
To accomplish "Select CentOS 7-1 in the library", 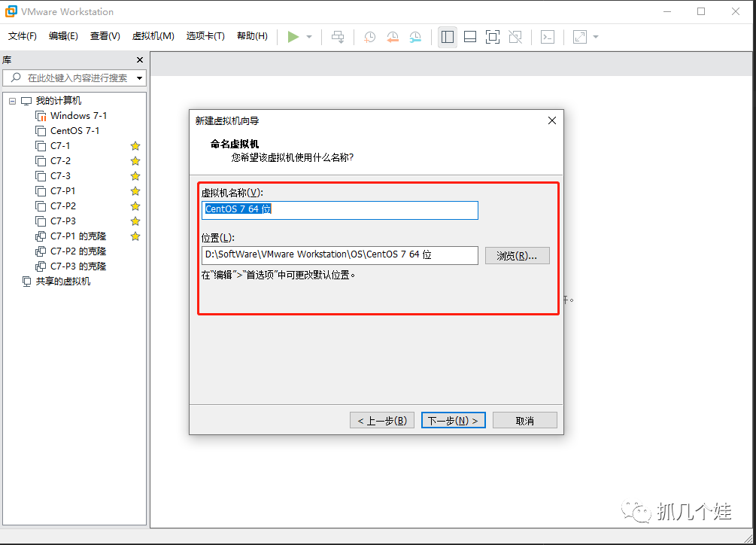I will pyautogui.click(x=74, y=131).
